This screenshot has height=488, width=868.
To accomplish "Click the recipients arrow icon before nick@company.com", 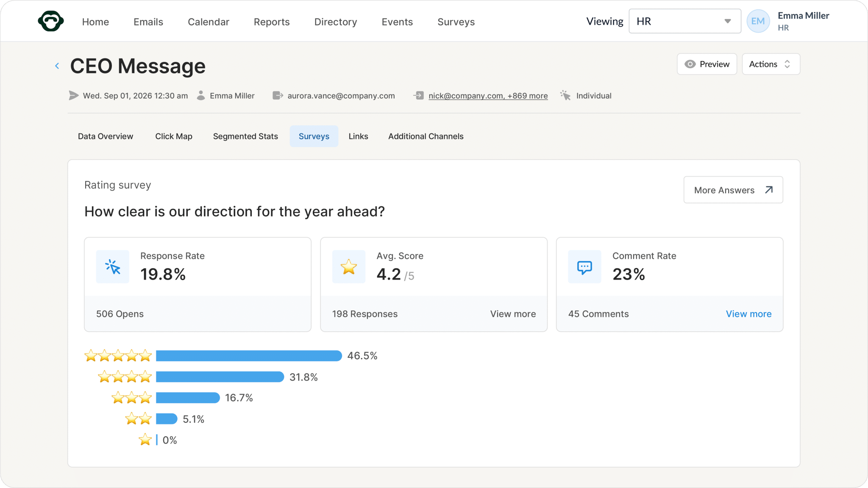I will [419, 96].
